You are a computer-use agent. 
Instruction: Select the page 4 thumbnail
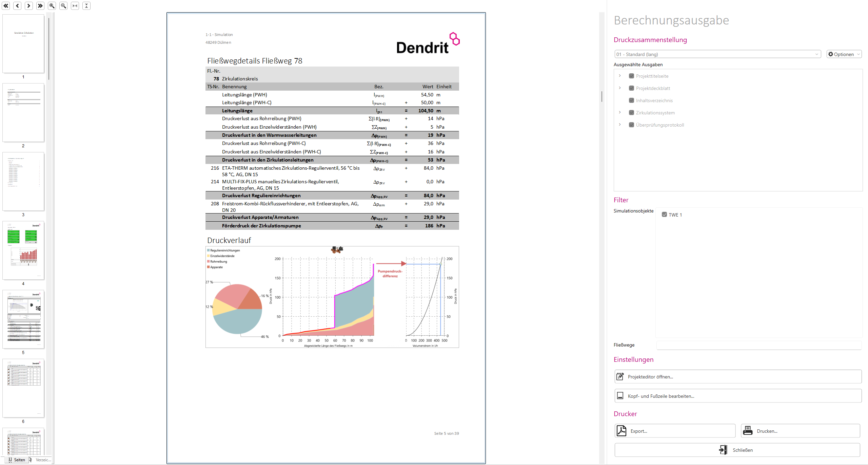tap(23, 250)
